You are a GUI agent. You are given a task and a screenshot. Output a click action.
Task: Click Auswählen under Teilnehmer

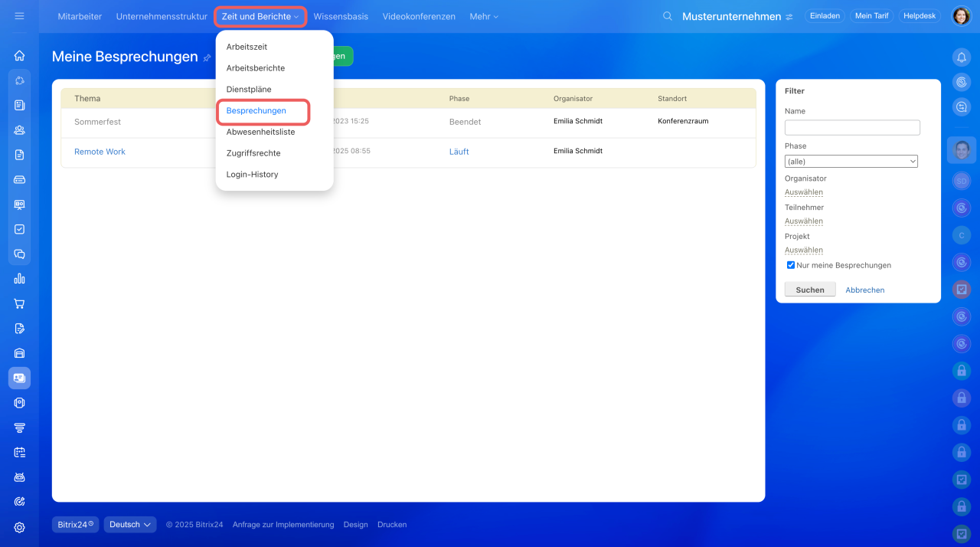point(804,221)
